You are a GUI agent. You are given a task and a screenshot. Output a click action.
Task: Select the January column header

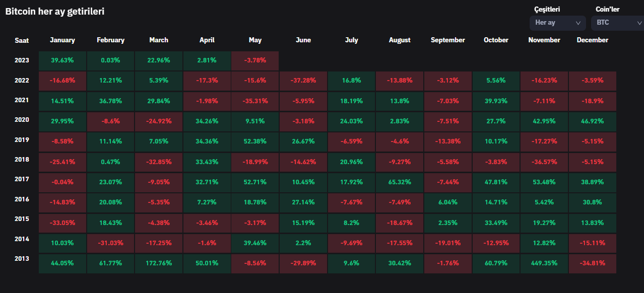tap(62, 40)
